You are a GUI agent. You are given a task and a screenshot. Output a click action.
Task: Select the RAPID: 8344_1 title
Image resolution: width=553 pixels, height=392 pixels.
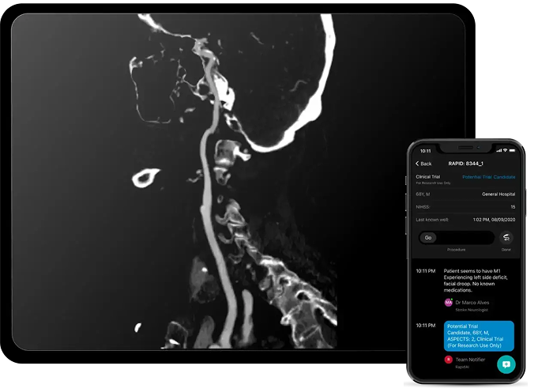pos(465,164)
